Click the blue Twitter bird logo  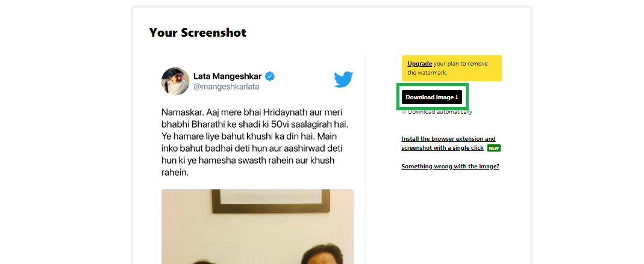click(343, 79)
